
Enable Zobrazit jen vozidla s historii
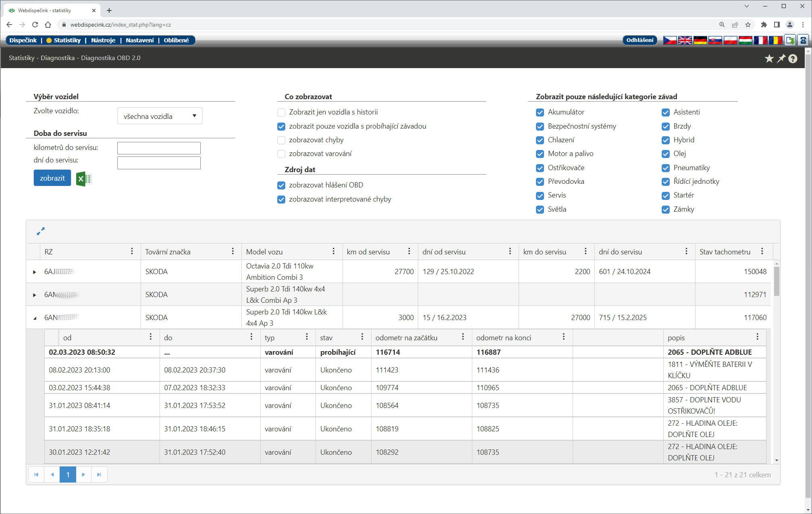[x=281, y=112]
